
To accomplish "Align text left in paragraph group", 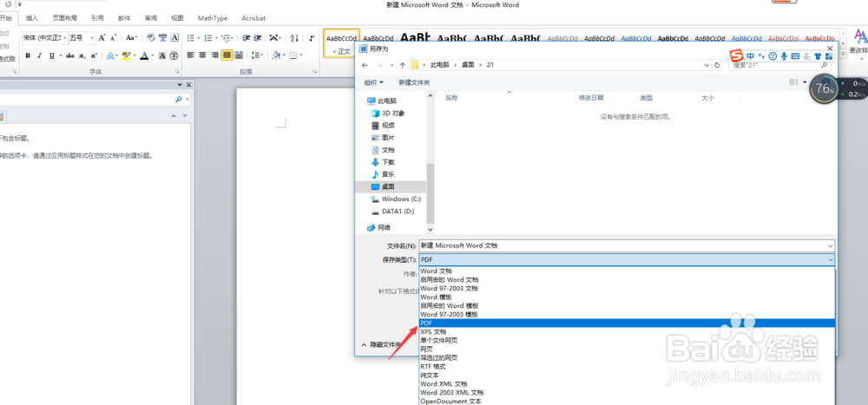I will 190,56.
